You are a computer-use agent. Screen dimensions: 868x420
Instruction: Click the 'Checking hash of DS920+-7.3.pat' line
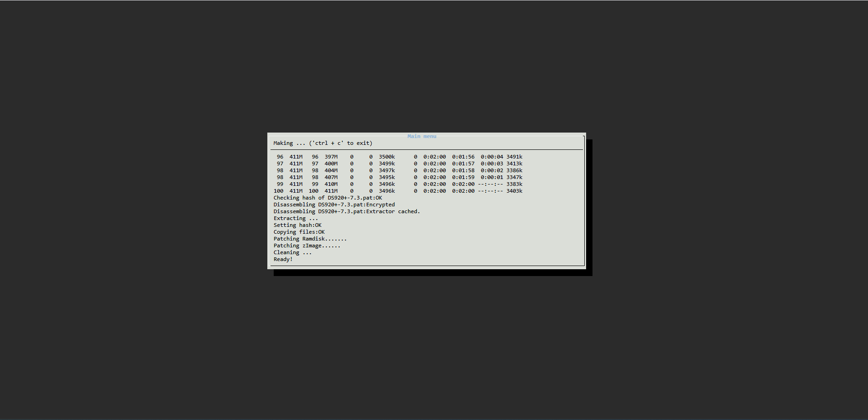(328, 198)
